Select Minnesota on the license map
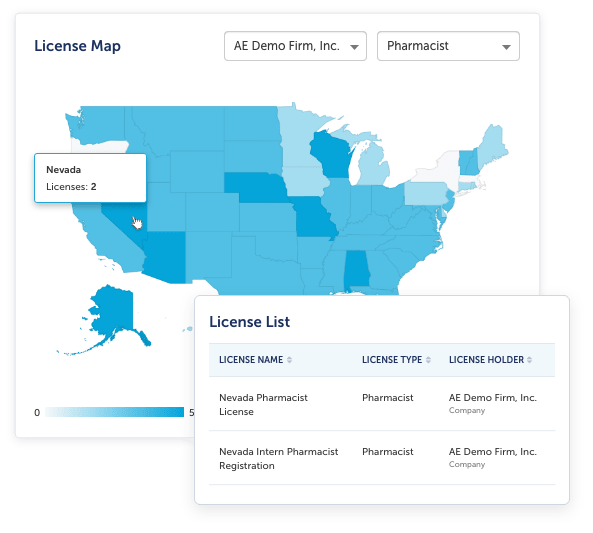This screenshot has width=593, height=533. 299,140
